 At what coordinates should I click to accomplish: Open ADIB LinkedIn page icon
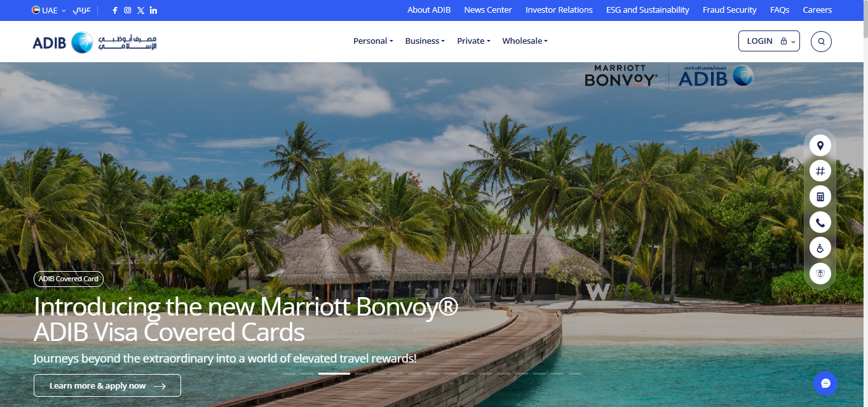pos(153,10)
